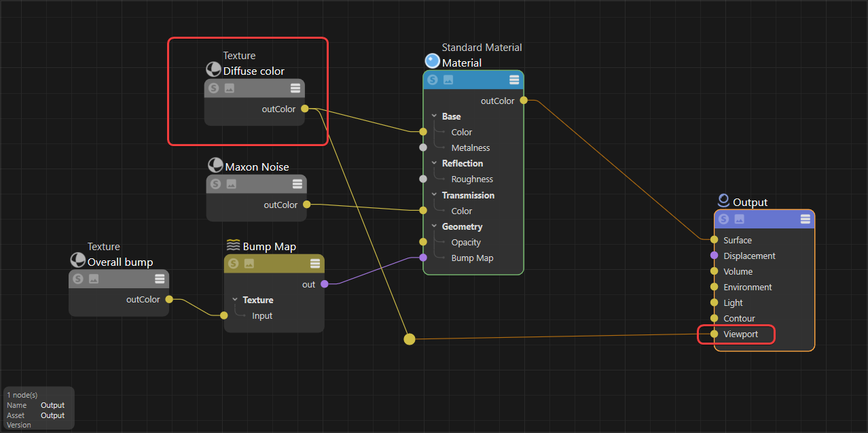Viewport: 868px width, 433px height.
Task: Select the Maxon Noise node title
Action: (x=257, y=167)
